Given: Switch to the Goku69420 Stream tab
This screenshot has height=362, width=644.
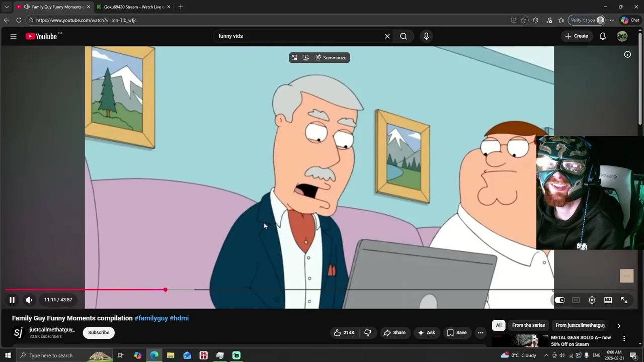Looking at the screenshot, I should (133, 7).
